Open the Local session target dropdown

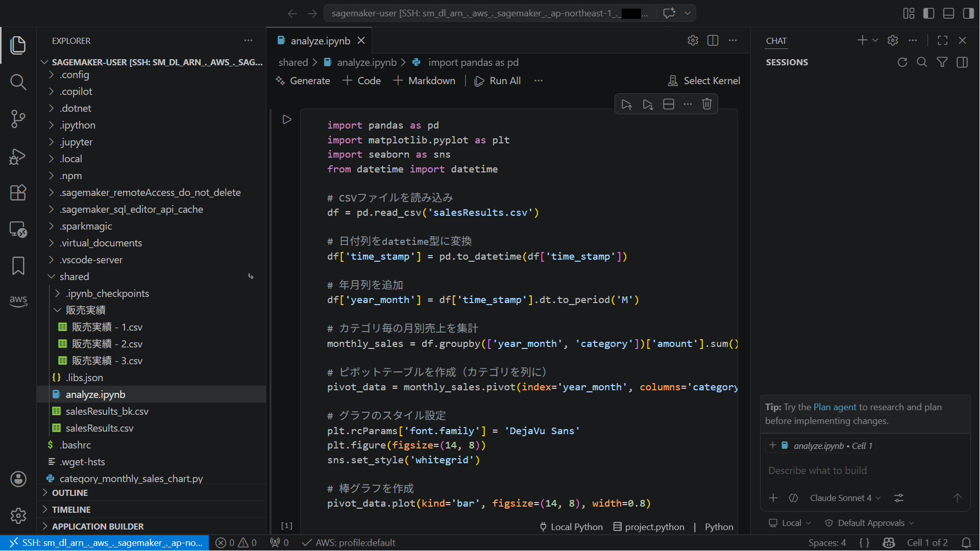(790, 523)
